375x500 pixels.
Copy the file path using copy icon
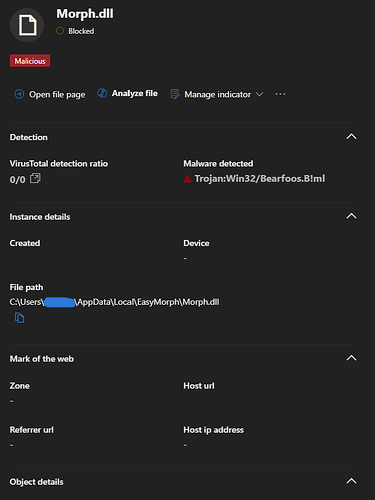click(19, 318)
